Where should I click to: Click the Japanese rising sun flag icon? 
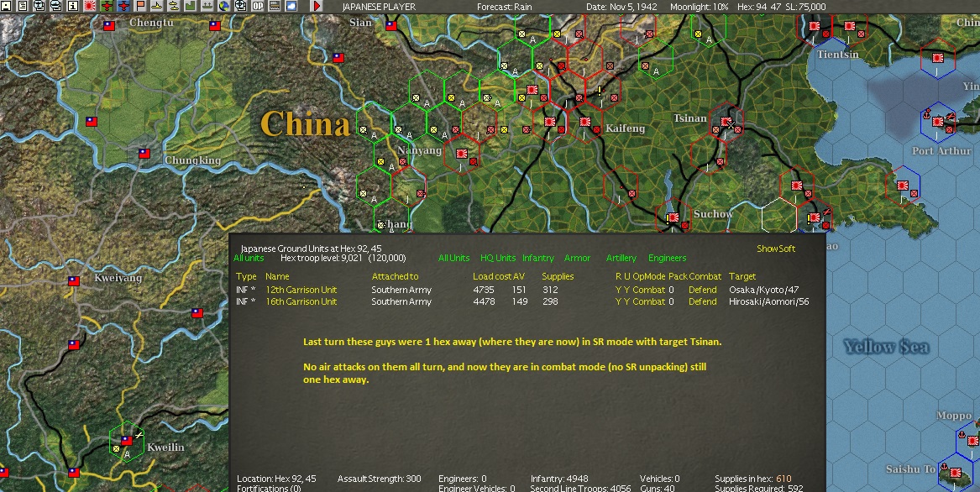point(89,6)
